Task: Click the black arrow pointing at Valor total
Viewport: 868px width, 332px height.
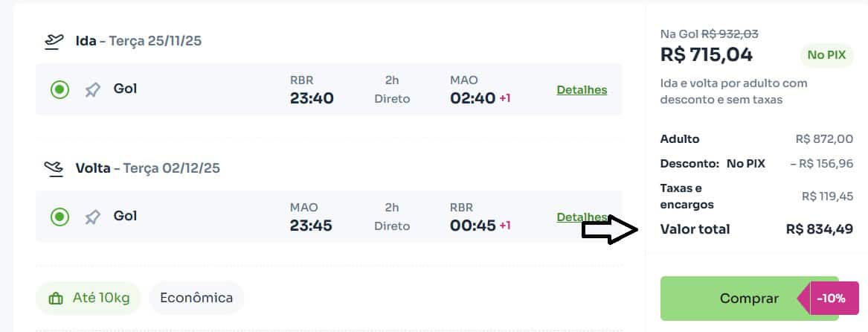Action: (x=609, y=230)
